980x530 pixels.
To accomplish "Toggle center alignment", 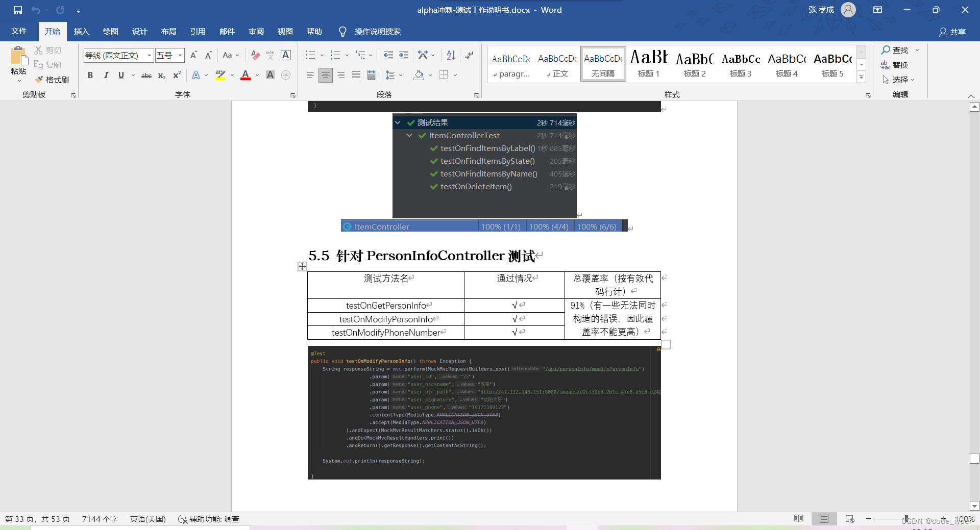I will tap(325, 75).
